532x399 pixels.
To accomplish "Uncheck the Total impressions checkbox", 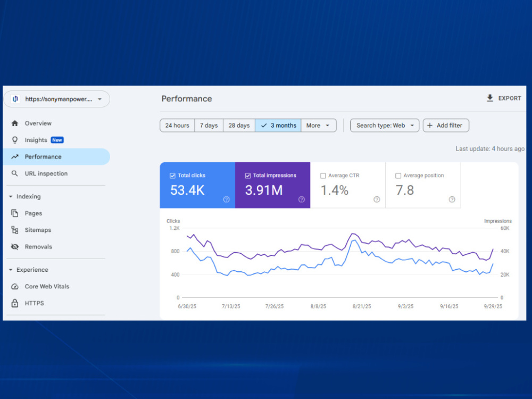I will coord(248,176).
